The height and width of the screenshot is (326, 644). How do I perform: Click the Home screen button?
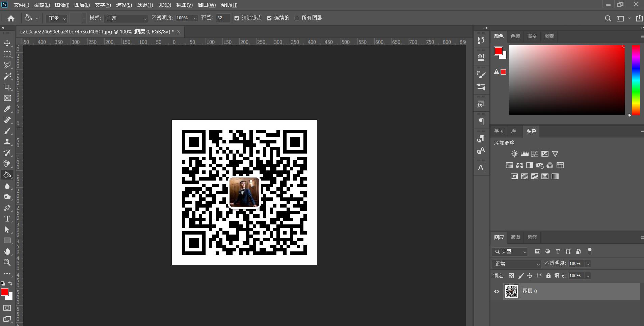click(x=10, y=18)
